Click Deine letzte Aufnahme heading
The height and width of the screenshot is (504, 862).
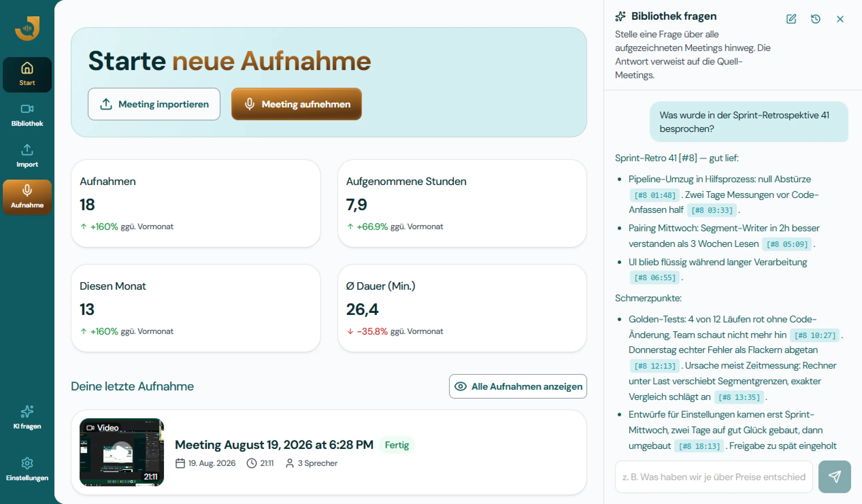(132, 386)
